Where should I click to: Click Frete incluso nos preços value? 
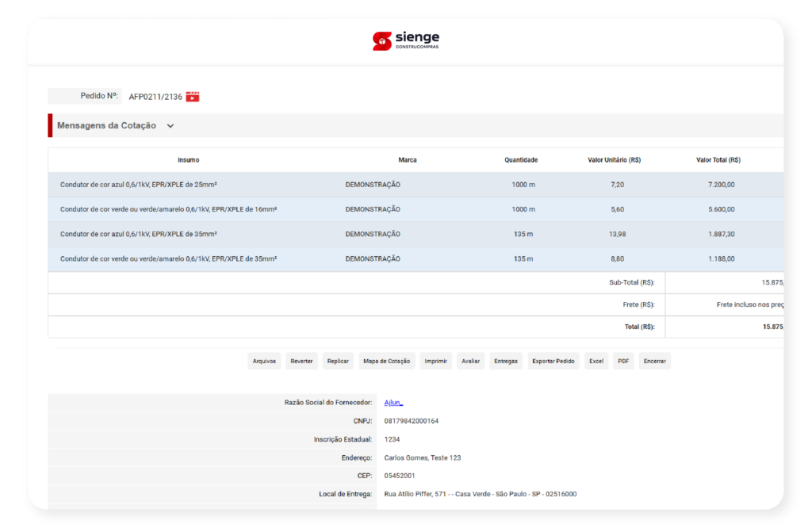tap(750, 305)
